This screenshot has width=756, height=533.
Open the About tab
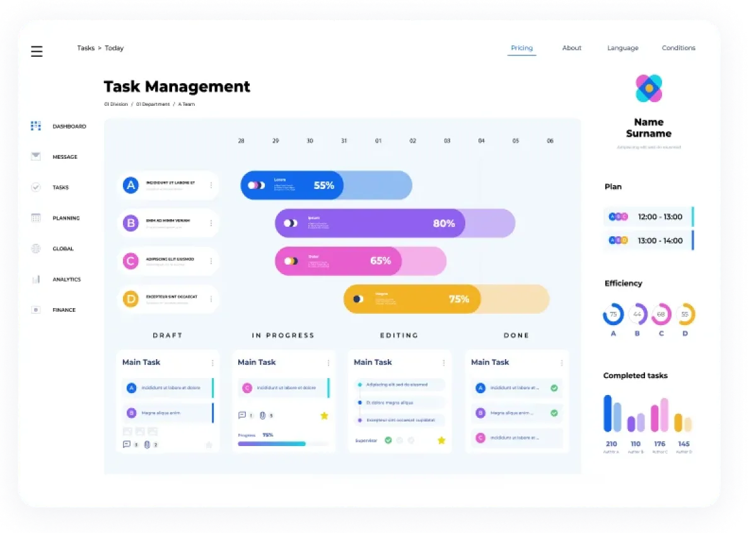(572, 48)
